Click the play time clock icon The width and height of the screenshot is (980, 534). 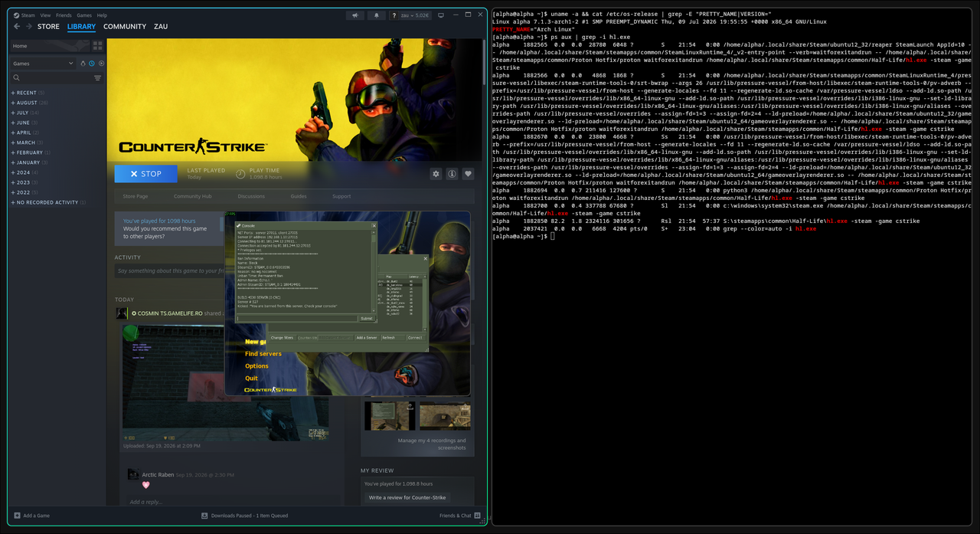[x=240, y=174]
